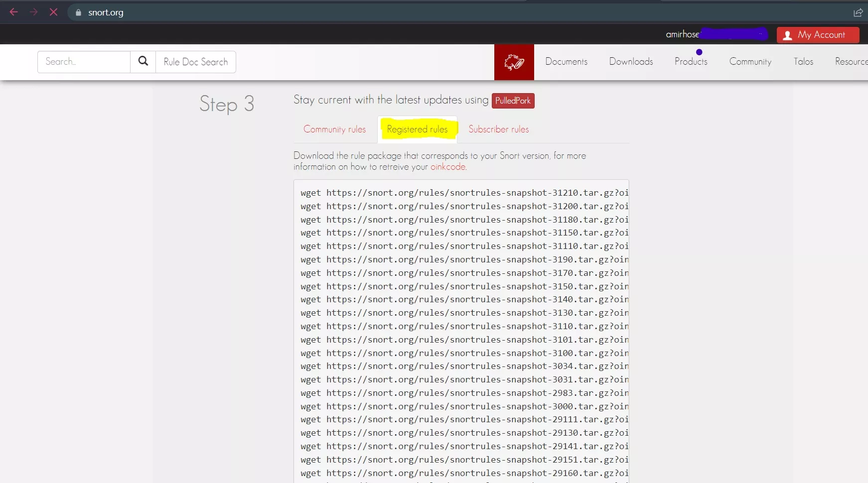Click wget line for snapshot-29111
Screen dimensions: 868x483
[464, 419]
